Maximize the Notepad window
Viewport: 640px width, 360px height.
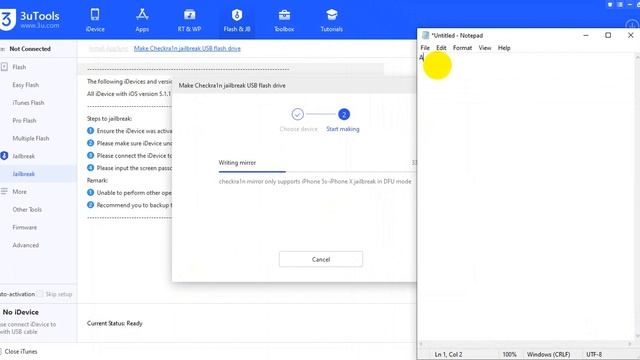tap(608, 36)
